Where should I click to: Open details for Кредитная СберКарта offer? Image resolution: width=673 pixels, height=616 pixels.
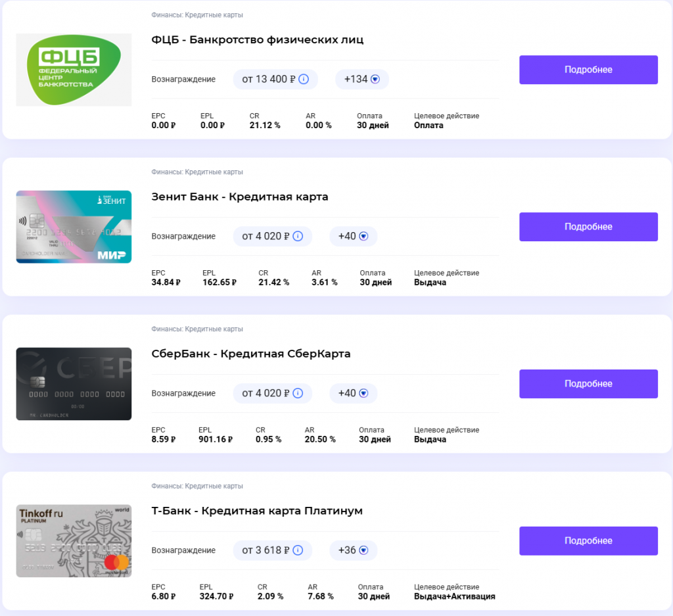[x=588, y=383]
